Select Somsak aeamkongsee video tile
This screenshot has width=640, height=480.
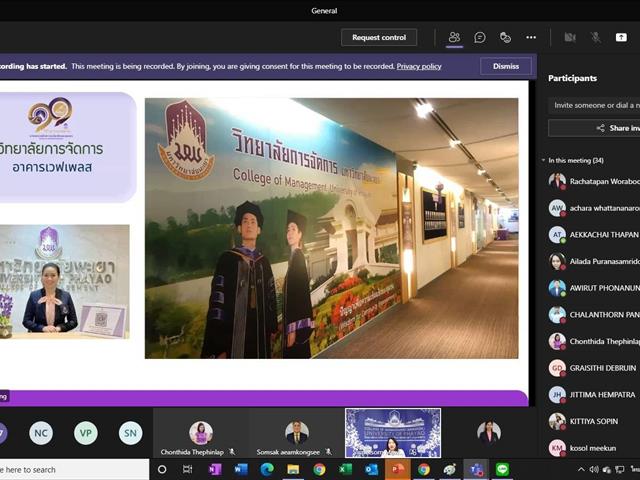pos(296,433)
